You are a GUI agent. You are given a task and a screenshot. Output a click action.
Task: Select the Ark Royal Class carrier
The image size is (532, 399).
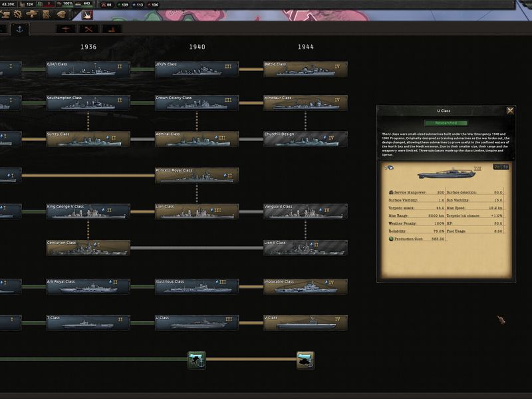88,287
